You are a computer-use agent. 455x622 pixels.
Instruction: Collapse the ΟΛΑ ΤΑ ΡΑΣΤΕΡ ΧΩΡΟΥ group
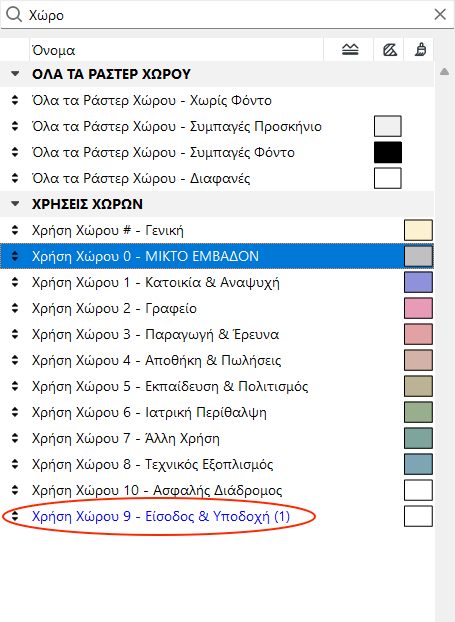tap(15, 74)
